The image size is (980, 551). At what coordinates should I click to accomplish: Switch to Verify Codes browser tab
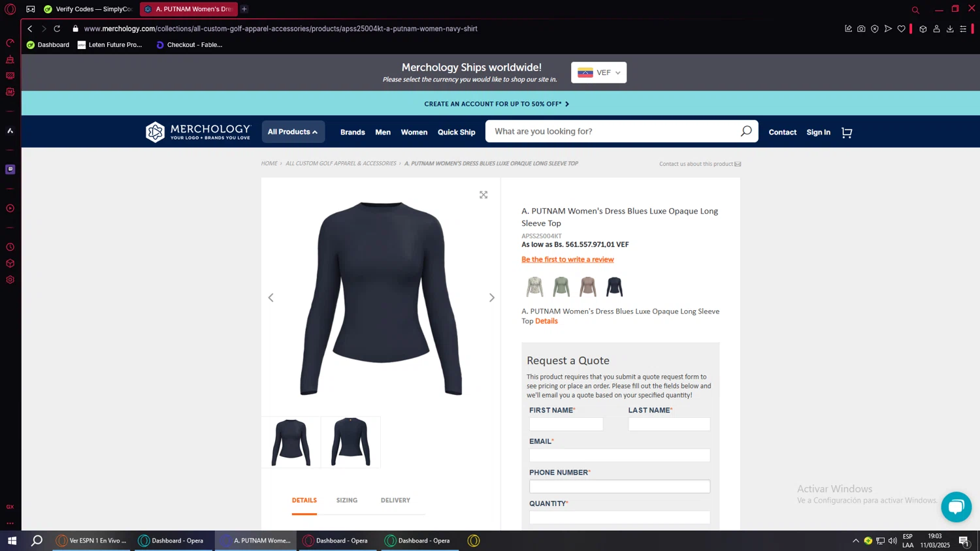89,9
